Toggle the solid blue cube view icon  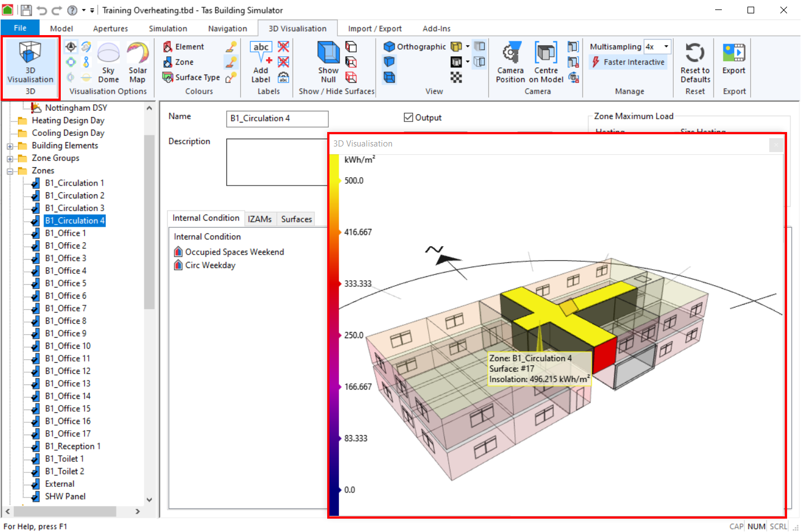point(390,62)
